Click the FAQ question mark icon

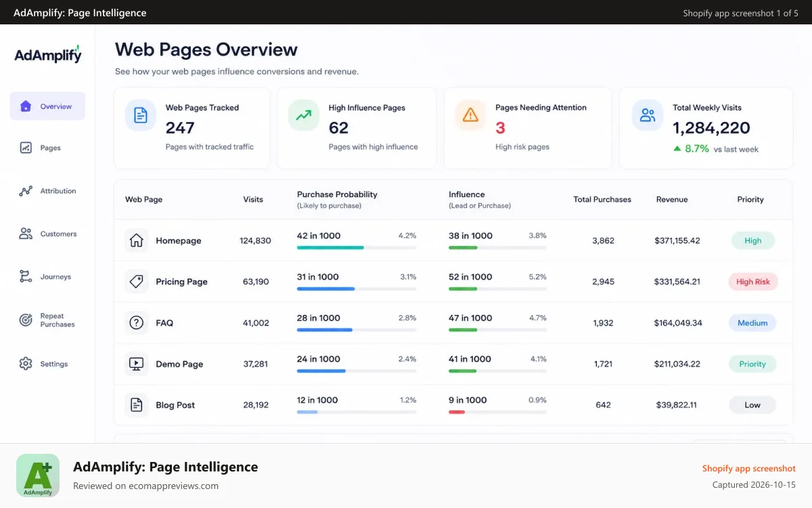[x=136, y=323]
